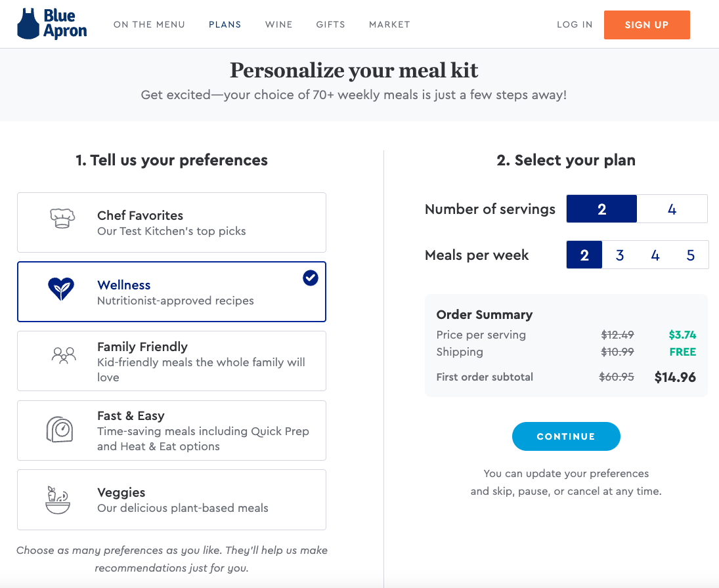Image resolution: width=719 pixels, height=588 pixels.
Task: Switch meals per week to 3
Action: [x=619, y=255]
